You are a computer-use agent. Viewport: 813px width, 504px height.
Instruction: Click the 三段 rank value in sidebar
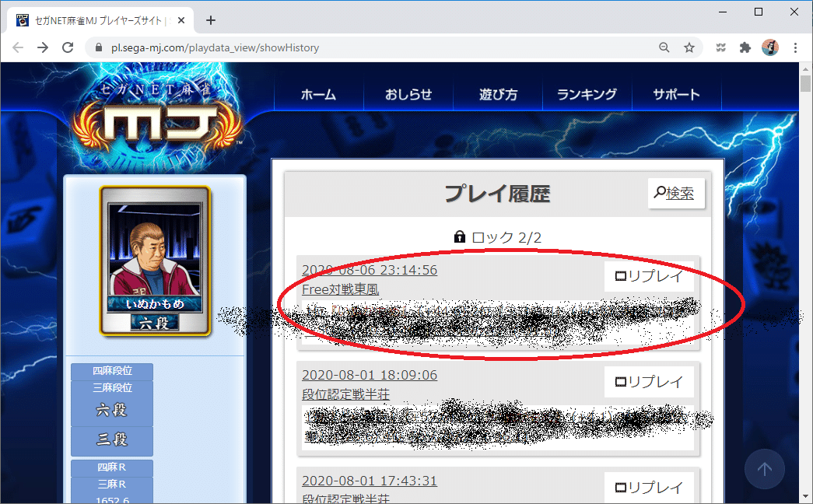pos(112,439)
